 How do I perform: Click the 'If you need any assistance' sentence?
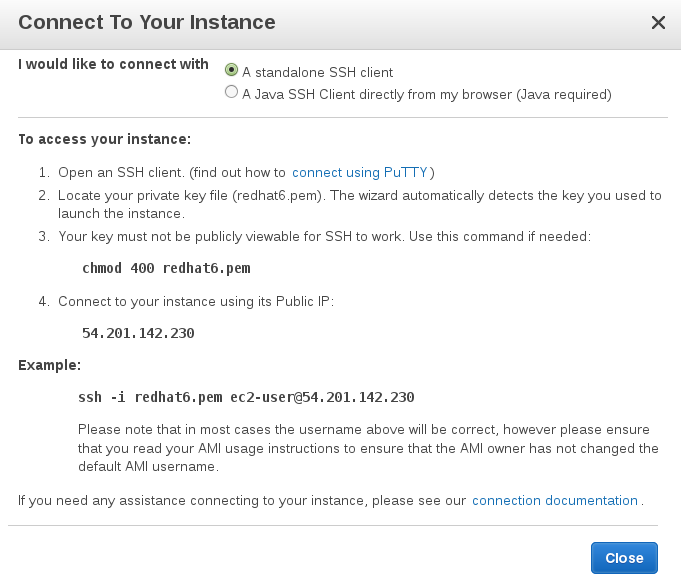tap(242, 500)
